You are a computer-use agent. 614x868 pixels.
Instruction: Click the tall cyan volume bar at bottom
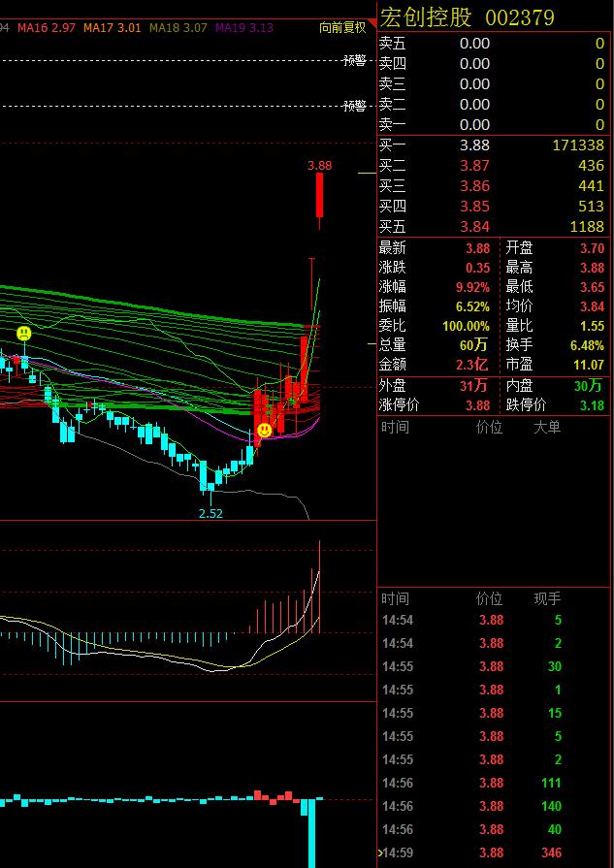tap(312, 832)
